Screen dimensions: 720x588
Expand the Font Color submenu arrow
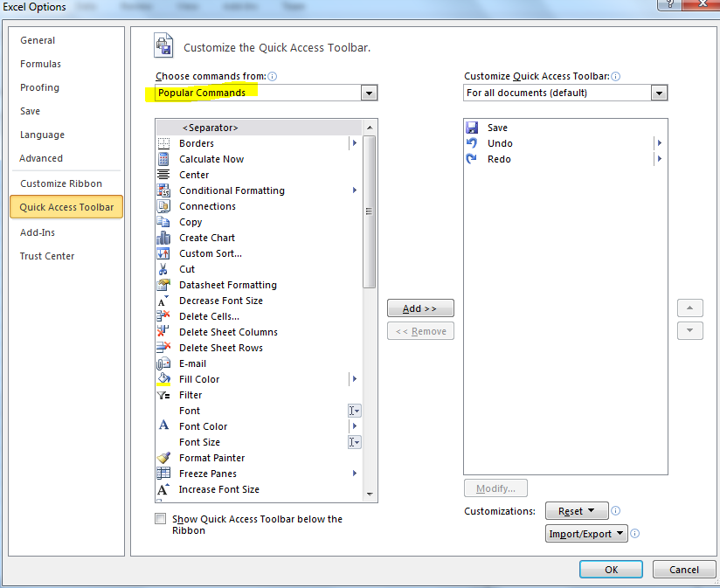pyautogui.click(x=355, y=426)
